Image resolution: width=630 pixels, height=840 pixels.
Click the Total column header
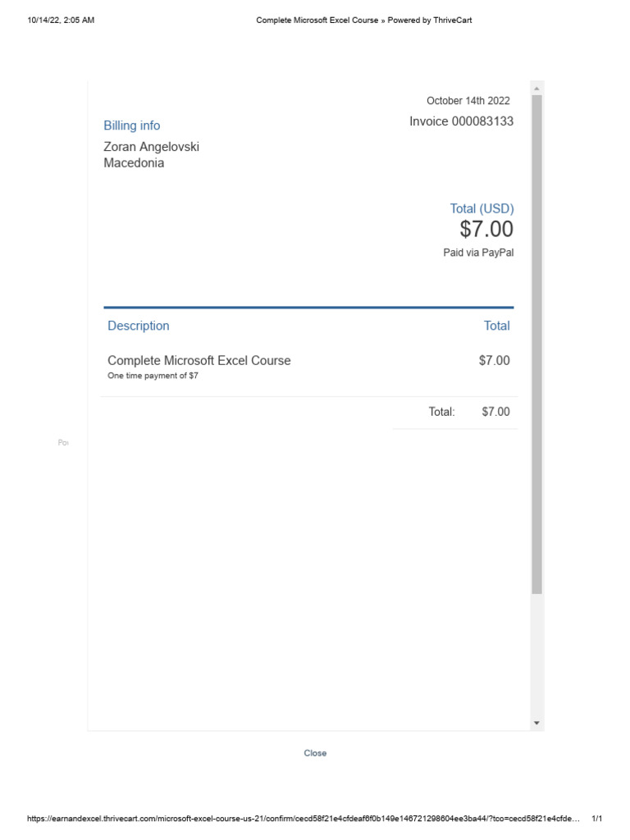[x=496, y=326]
